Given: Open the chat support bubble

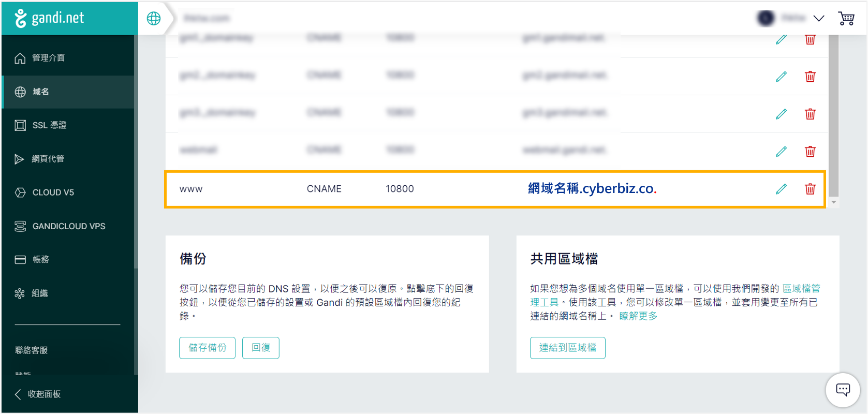Looking at the screenshot, I should pos(843,390).
